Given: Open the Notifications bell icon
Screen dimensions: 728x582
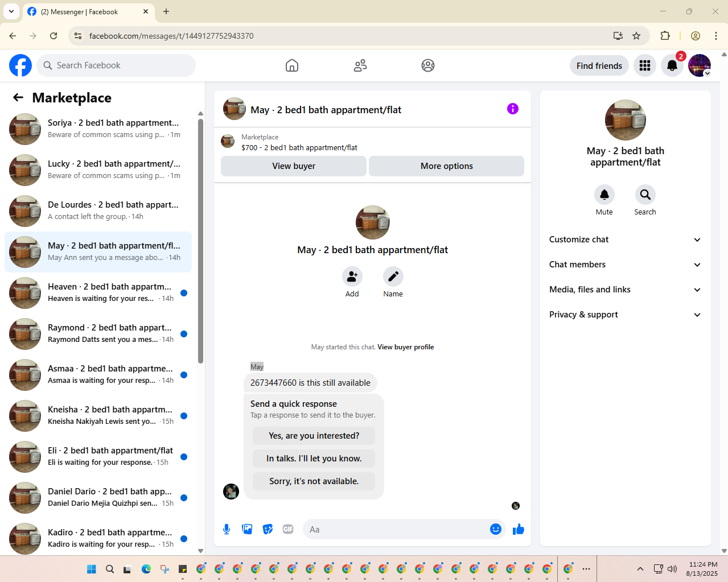Looking at the screenshot, I should tap(672, 65).
